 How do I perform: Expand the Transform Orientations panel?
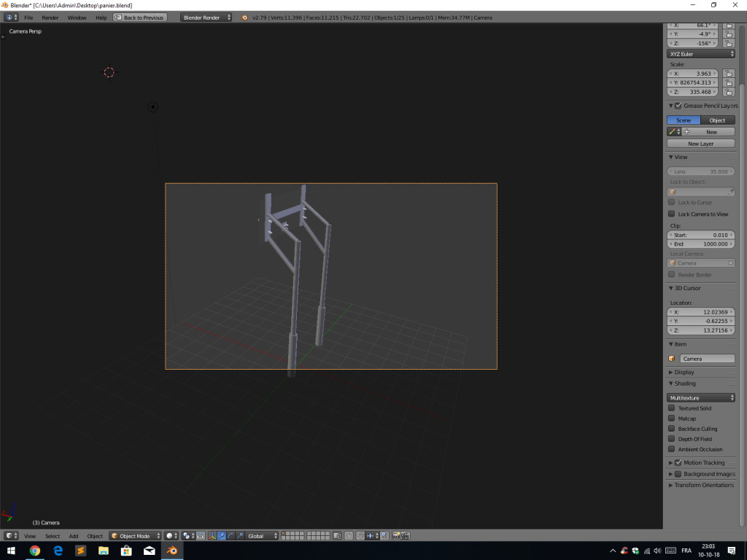(x=671, y=485)
